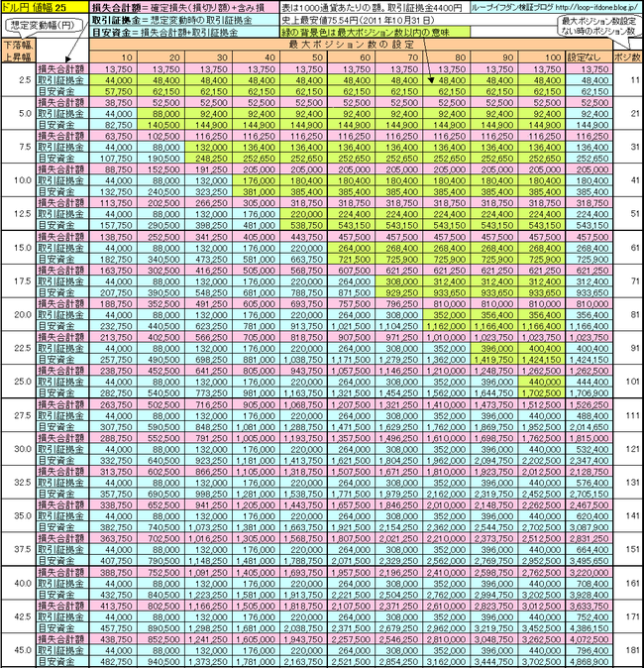Select the yellow 'ドル円 値幅 25' title cell

(x=45, y=7)
